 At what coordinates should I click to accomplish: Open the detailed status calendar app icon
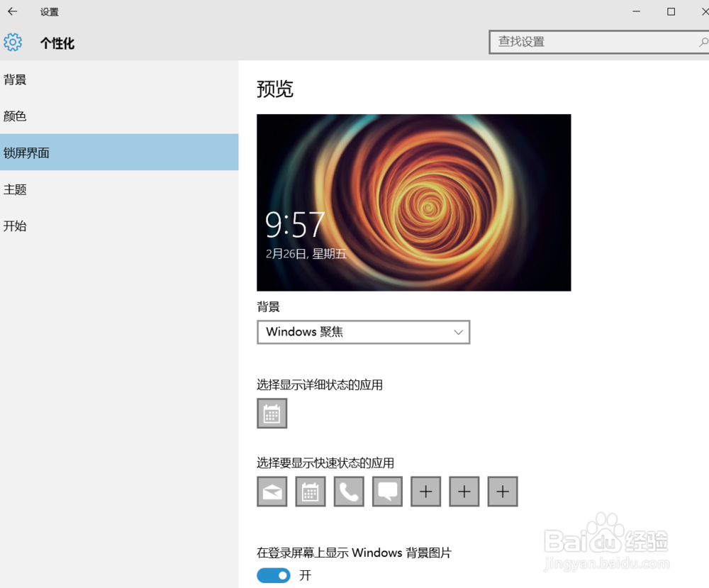click(272, 414)
